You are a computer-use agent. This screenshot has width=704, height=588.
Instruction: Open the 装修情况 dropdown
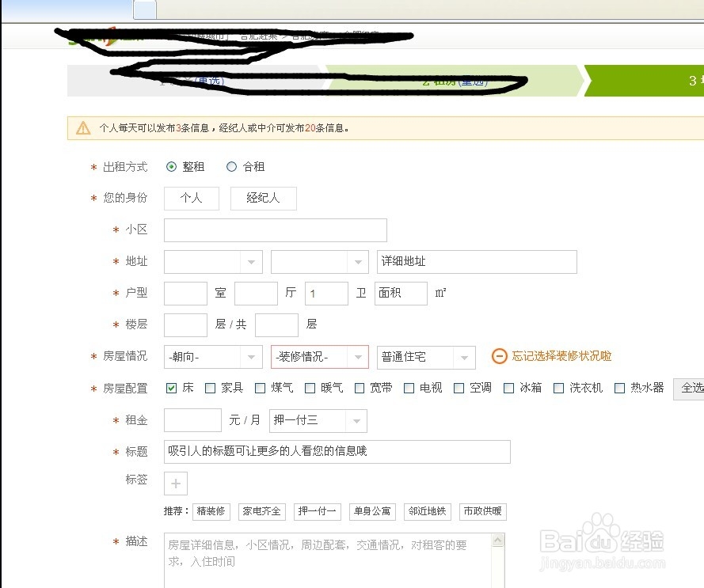320,357
